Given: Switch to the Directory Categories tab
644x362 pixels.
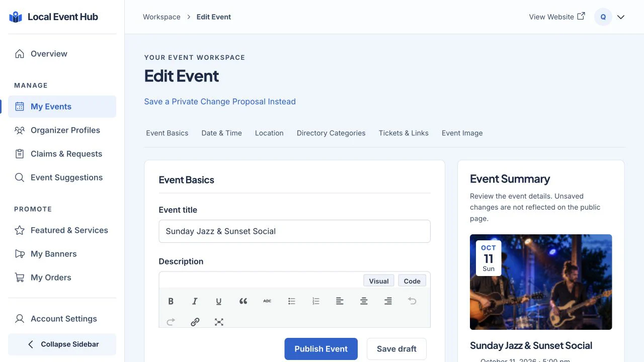Looking at the screenshot, I should (x=331, y=133).
